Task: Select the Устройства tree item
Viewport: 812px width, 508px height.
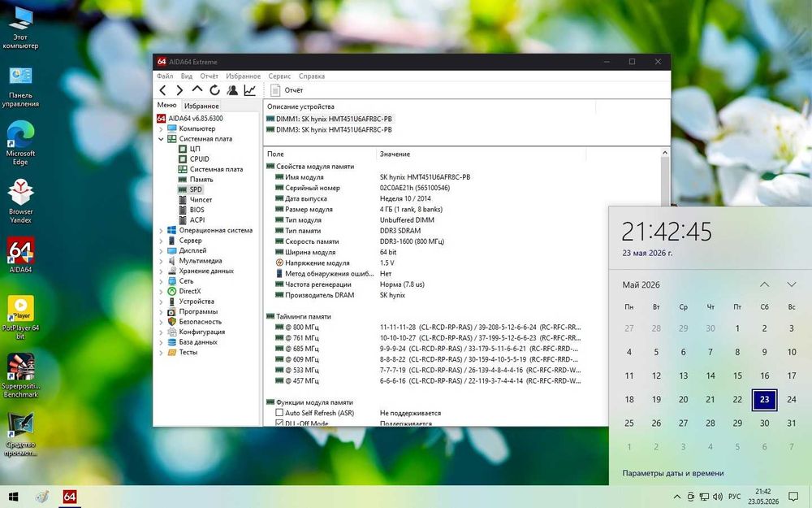Action: coord(197,302)
